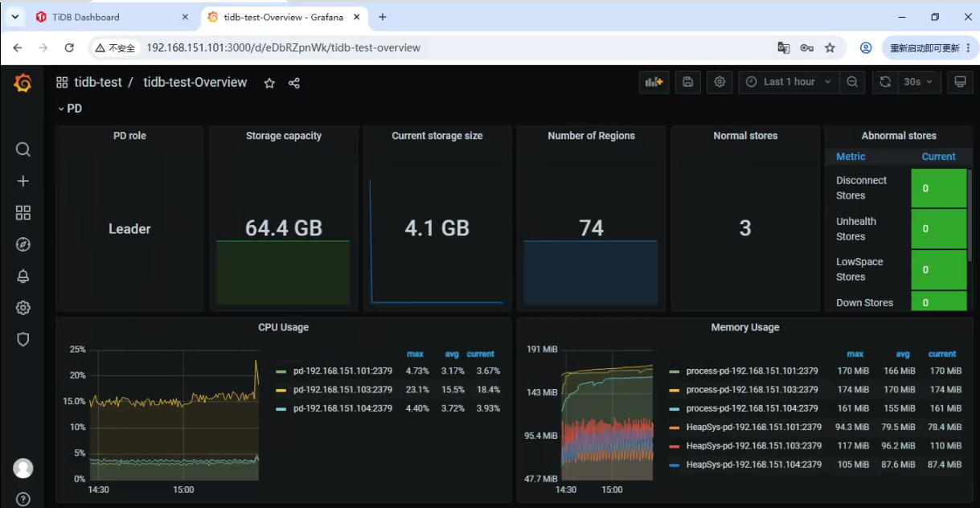Save the dashboard with the disk icon
Viewport: 980px width, 508px height.
coord(688,82)
